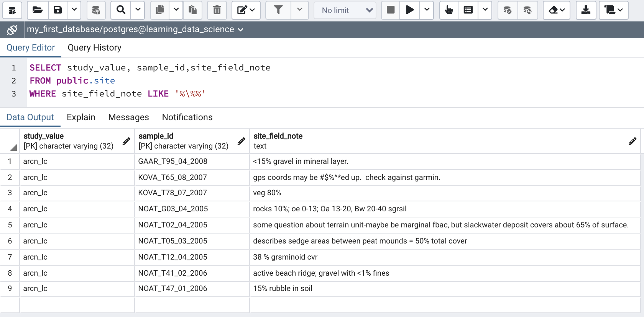This screenshot has height=317, width=644.
Task: Click the Save file floppy disk icon
Action: [58, 10]
